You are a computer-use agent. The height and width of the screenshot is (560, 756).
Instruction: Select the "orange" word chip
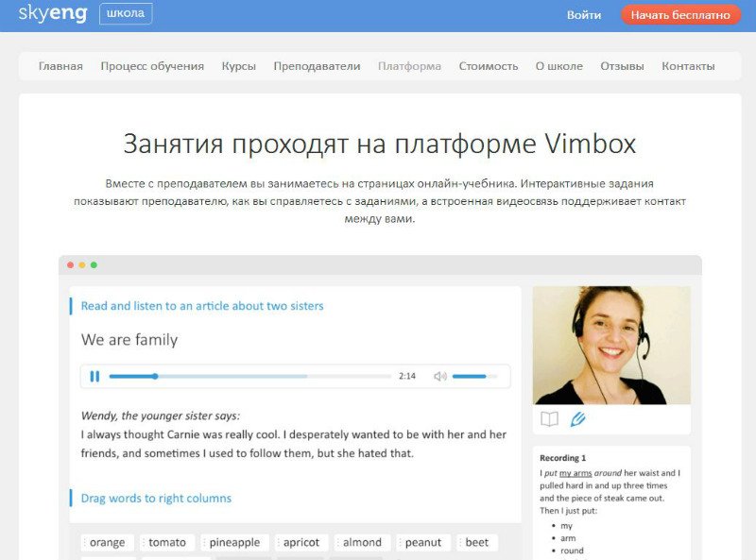[x=107, y=542]
